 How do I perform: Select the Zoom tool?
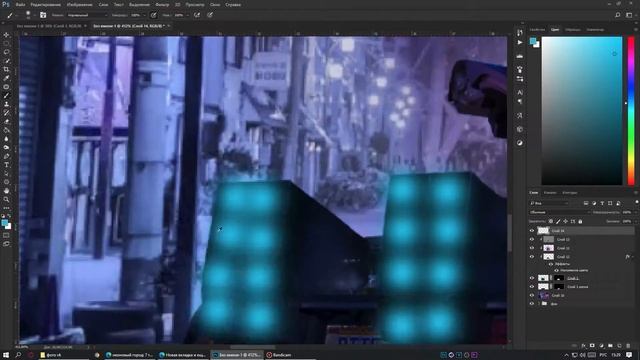tap(6, 199)
